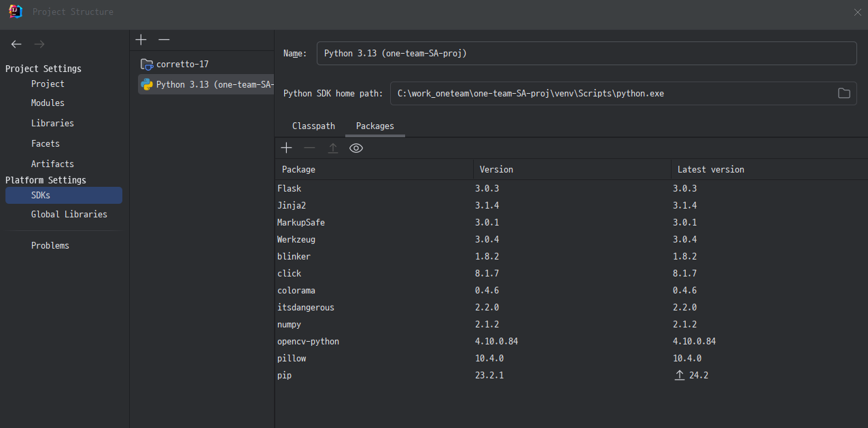Browse for Python SDK home path folder
This screenshot has height=428, width=868.
[x=844, y=93]
